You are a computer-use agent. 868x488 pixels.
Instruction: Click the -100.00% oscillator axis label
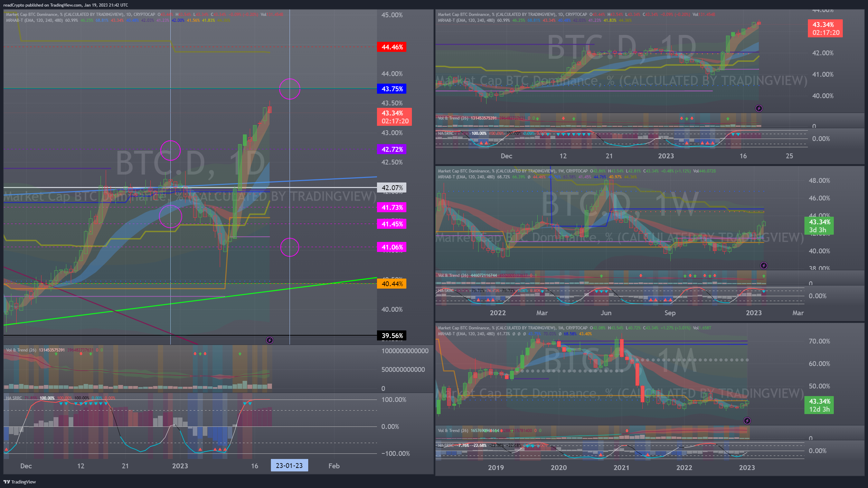click(395, 453)
